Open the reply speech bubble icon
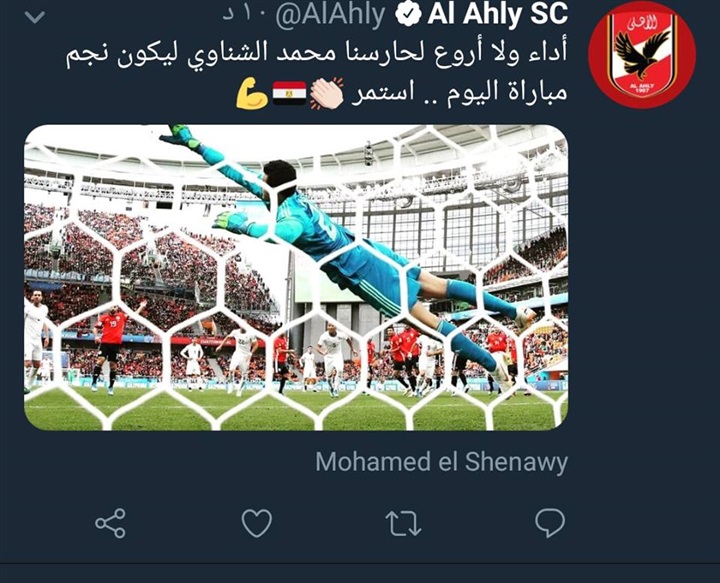 pyautogui.click(x=550, y=523)
